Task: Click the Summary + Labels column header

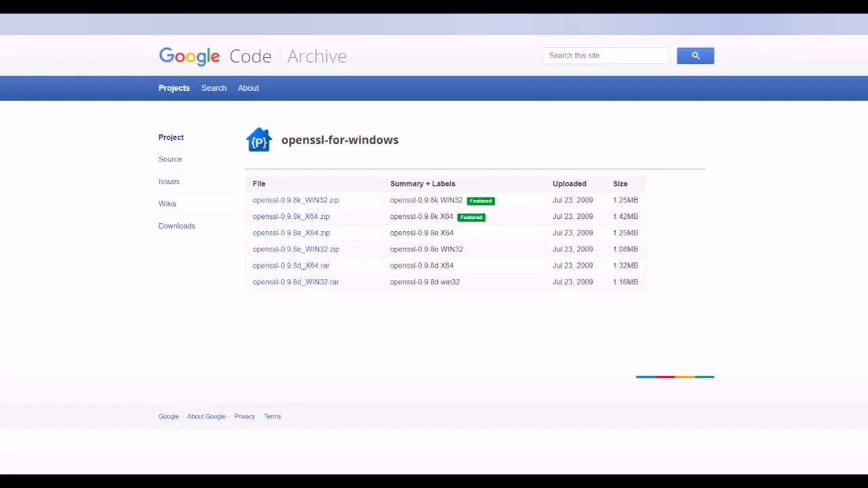Action: click(x=422, y=184)
